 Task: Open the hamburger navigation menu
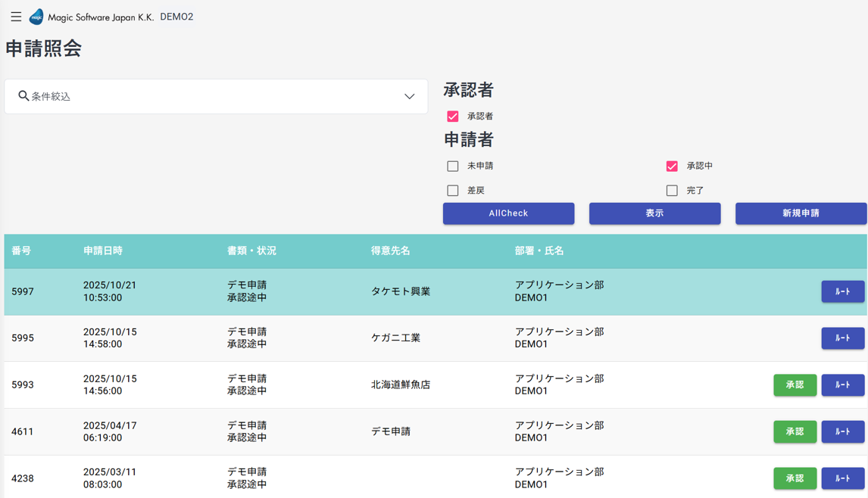16,17
